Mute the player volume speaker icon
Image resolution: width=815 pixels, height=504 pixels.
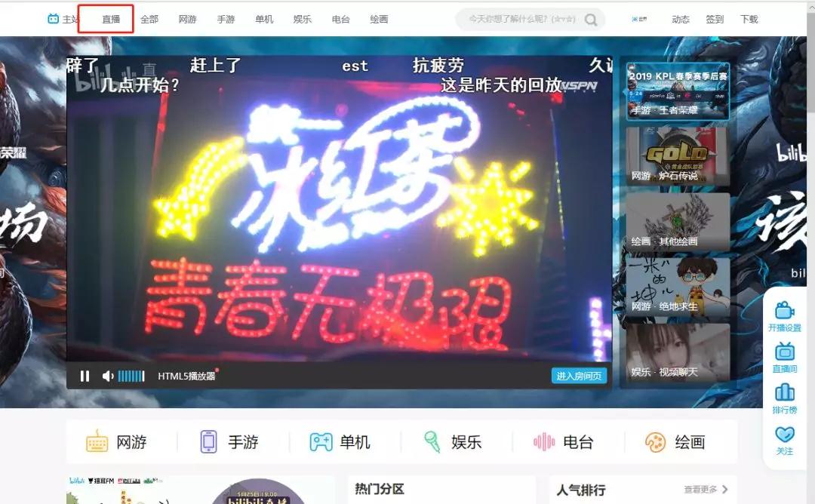coord(108,376)
